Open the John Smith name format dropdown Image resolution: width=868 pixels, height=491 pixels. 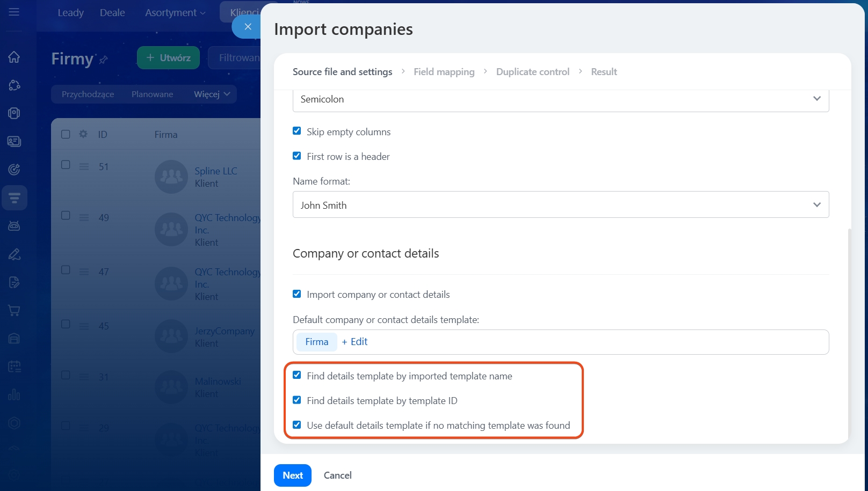coord(560,205)
